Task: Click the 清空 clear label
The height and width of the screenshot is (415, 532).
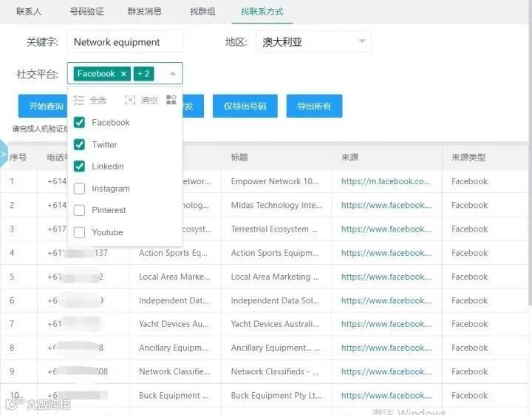Action: (x=149, y=100)
